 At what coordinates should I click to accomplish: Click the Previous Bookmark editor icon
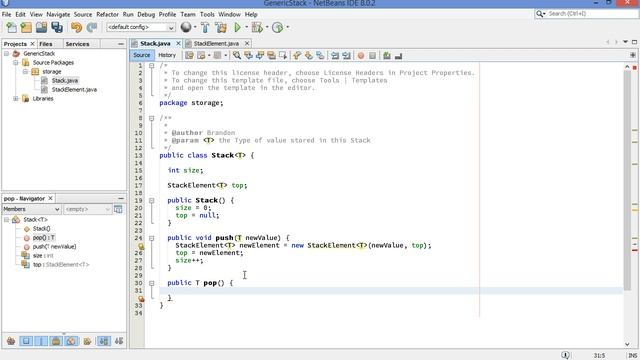coord(297,55)
